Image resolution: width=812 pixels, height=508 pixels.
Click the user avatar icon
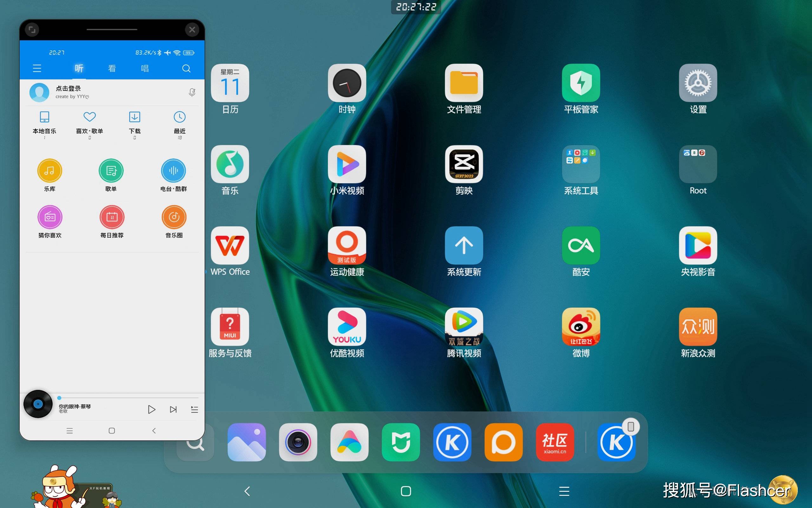pos(39,92)
